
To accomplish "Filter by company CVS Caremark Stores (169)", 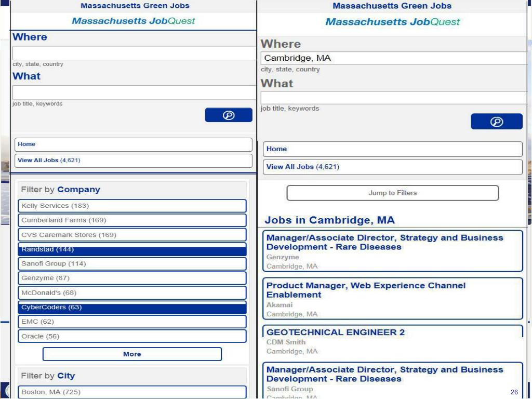I will (x=132, y=235).
